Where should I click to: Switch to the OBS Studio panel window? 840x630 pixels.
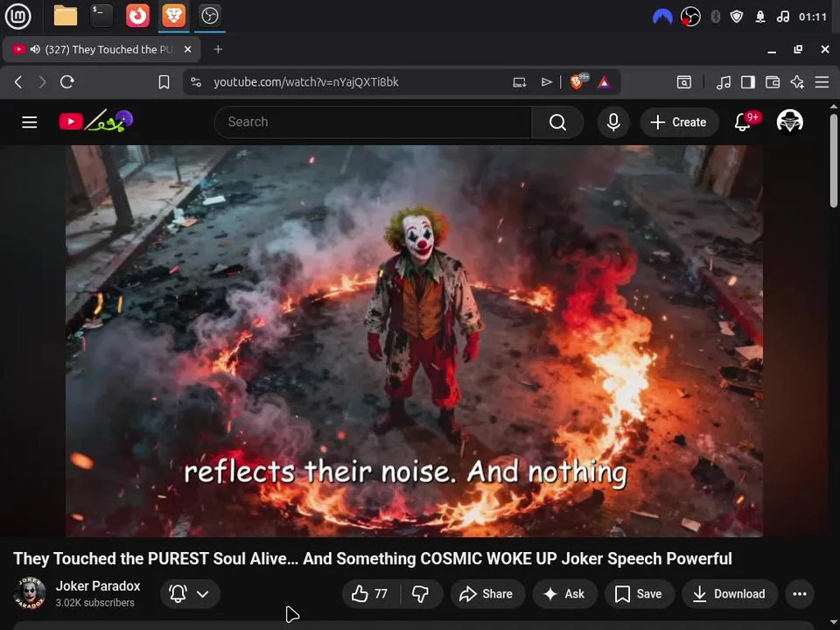pyautogui.click(x=209, y=16)
